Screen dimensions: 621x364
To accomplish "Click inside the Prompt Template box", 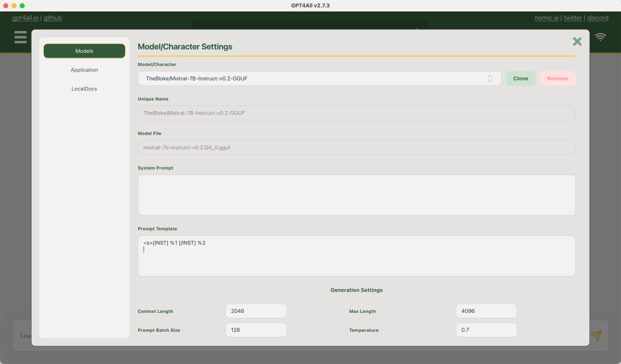I will (356, 256).
